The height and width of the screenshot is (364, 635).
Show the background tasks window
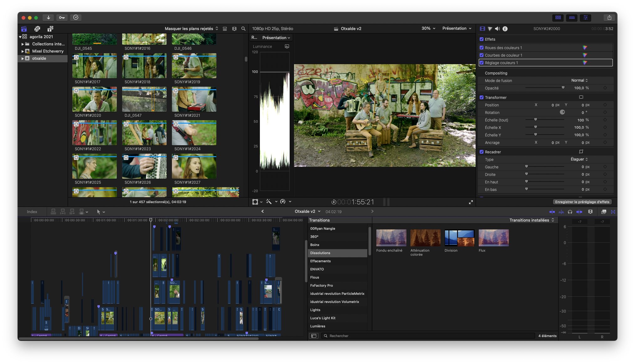76,18
